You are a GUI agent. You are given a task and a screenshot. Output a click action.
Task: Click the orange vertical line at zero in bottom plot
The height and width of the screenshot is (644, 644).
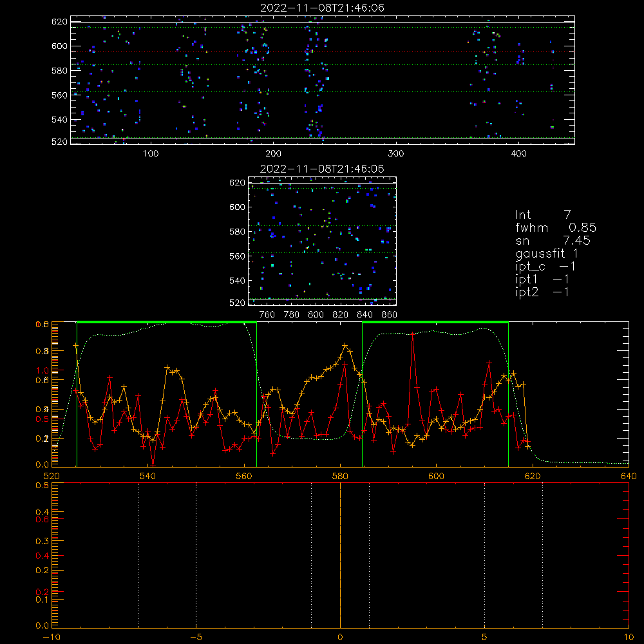click(x=340, y=554)
